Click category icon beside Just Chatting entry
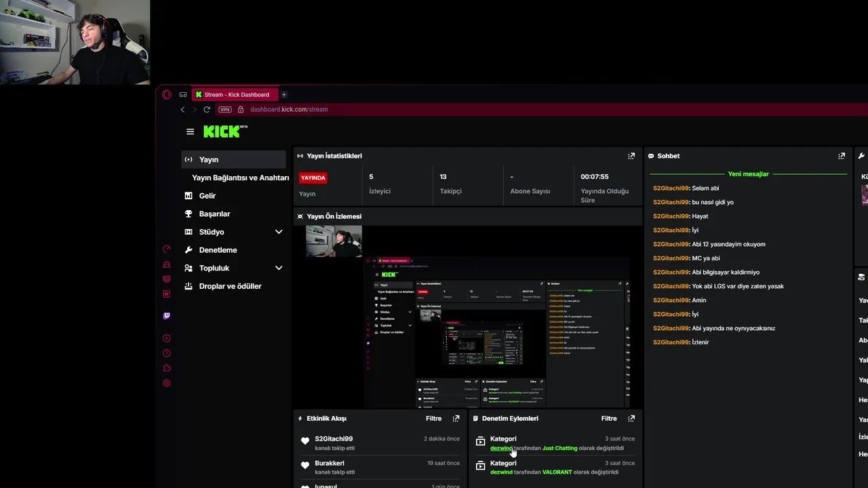The height and width of the screenshot is (488, 868). pos(480,441)
